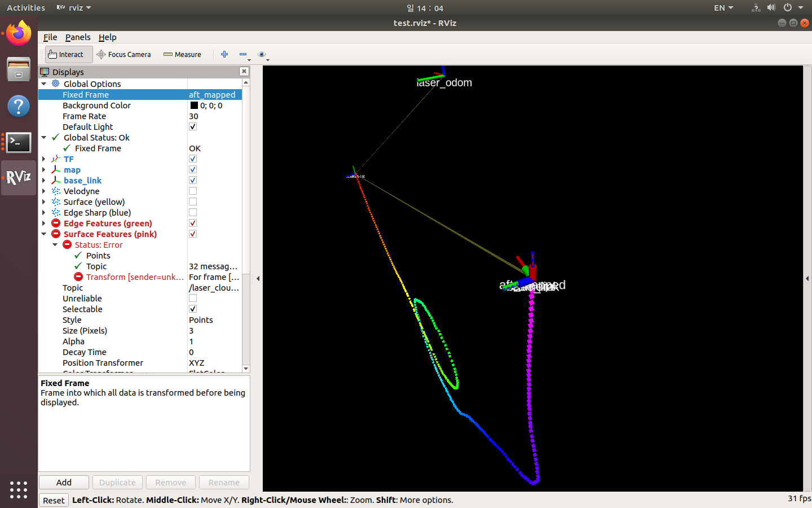Collapse Surface Features (pink) item
The width and height of the screenshot is (812, 508).
coord(44,234)
